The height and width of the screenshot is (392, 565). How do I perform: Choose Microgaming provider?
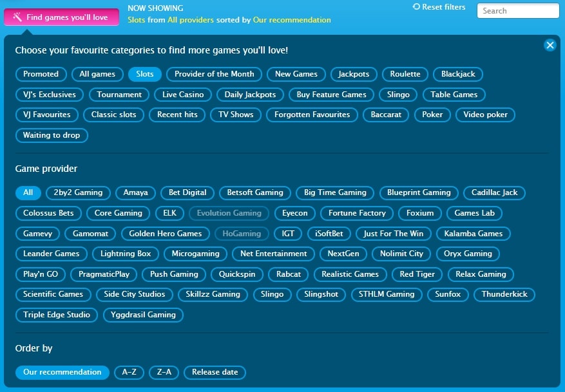tap(195, 254)
